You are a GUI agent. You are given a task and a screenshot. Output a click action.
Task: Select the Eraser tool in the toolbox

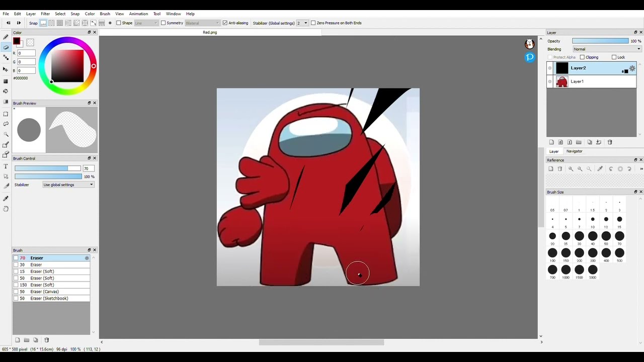click(6, 47)
